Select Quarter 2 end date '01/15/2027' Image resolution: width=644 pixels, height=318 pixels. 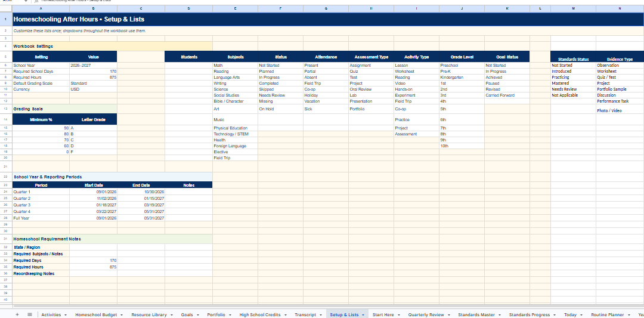point(141,199)
